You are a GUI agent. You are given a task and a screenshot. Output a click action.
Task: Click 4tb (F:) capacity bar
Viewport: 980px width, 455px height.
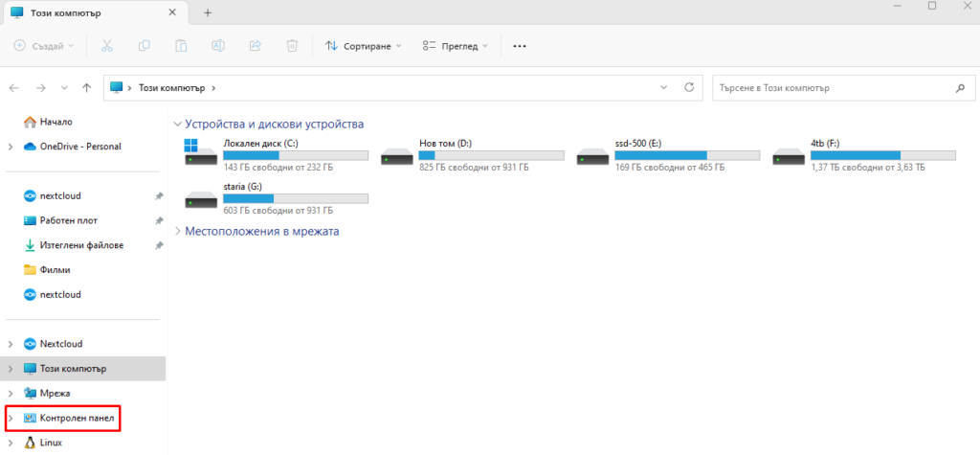point(883,155)
